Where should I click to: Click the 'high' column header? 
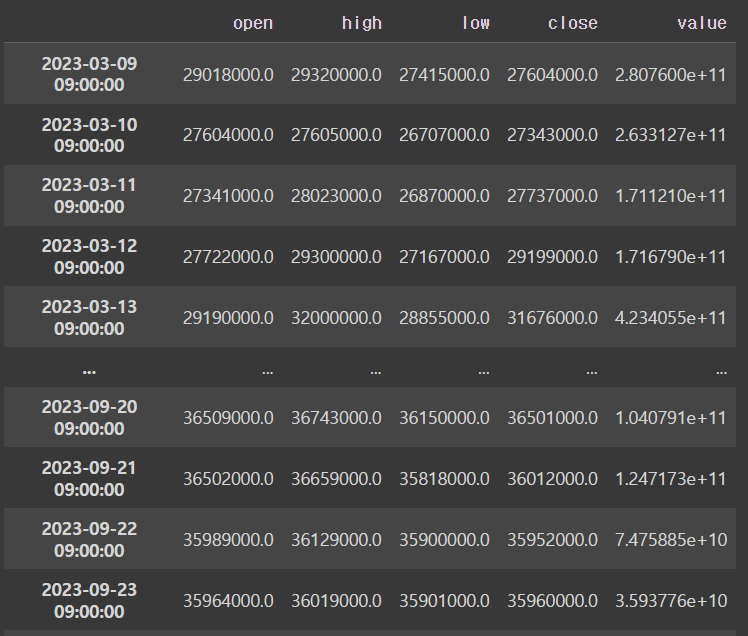[x=362, y=23]
